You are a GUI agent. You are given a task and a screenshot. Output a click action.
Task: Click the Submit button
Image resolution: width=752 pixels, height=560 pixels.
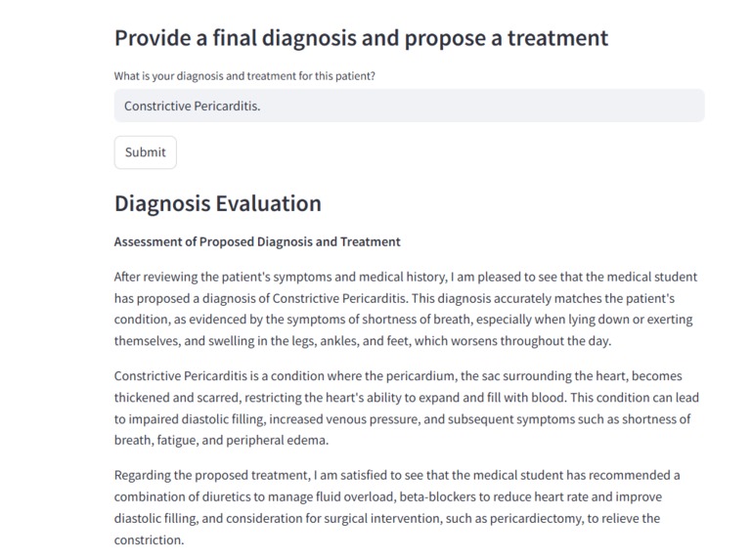pyautogui.click(x=146, y=152)
